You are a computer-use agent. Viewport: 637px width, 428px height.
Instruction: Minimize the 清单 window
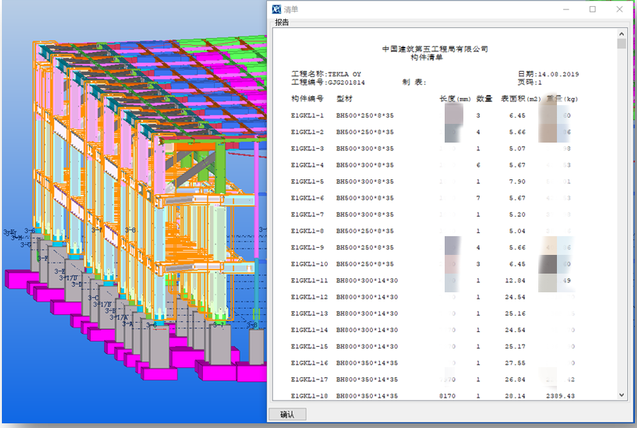pos(566,9)
